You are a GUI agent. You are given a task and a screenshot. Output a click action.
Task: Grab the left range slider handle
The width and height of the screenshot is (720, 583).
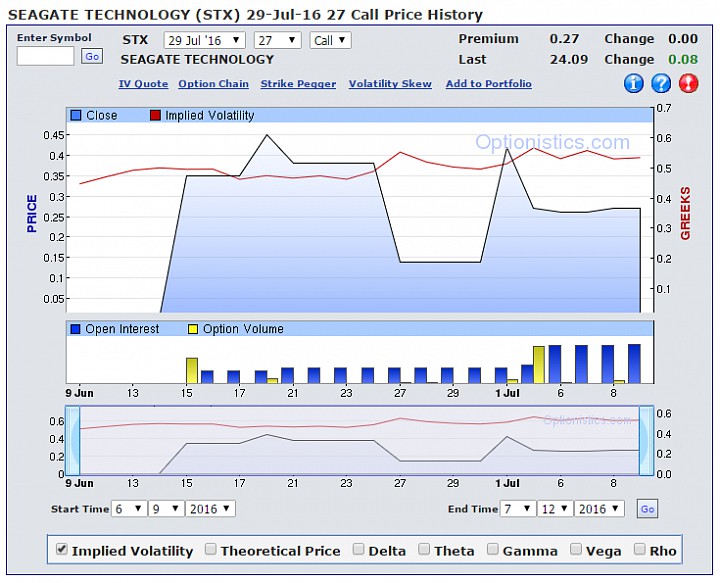point(73,441)
